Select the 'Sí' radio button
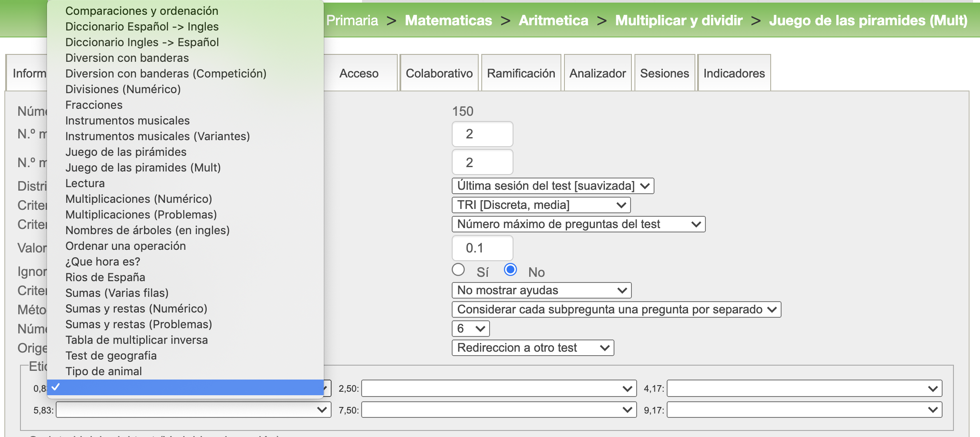The height and width of the screenshot is (437, 980). pos(458,270)
